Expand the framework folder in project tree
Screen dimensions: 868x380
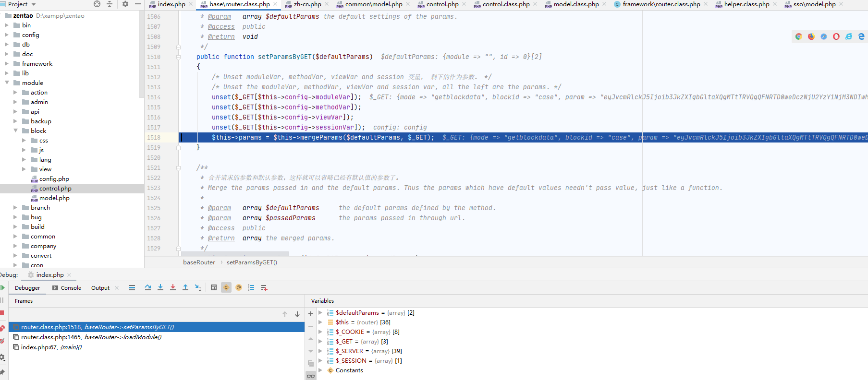[x=7, y=63]
